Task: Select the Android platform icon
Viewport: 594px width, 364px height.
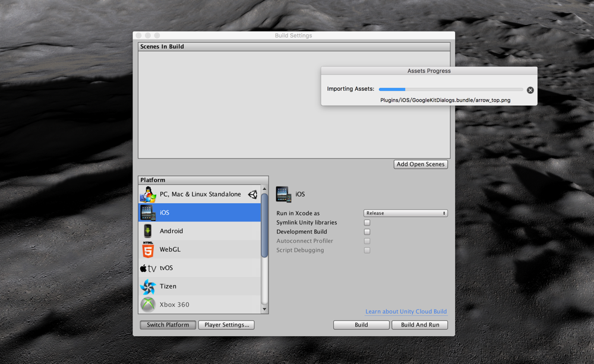Action: [148, 230]
